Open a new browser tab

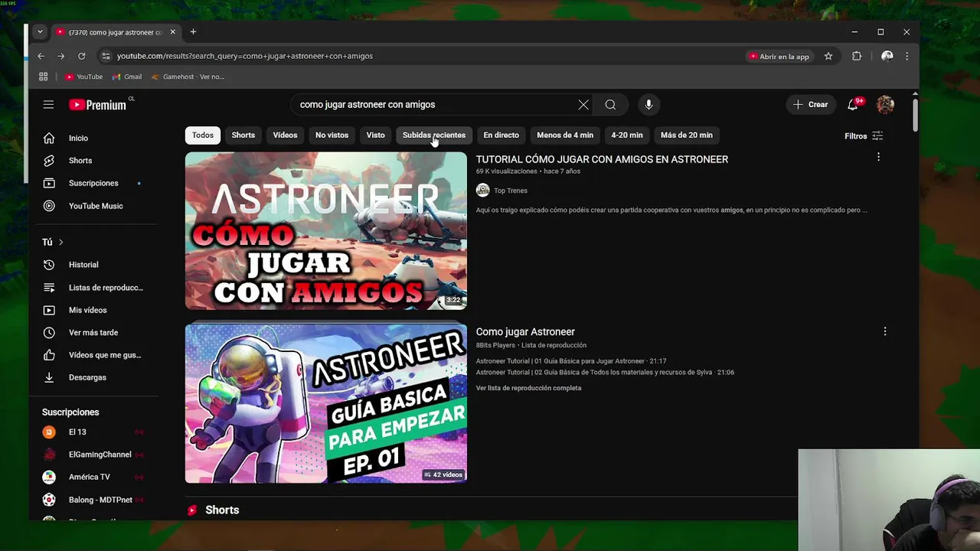coord(193,32)
